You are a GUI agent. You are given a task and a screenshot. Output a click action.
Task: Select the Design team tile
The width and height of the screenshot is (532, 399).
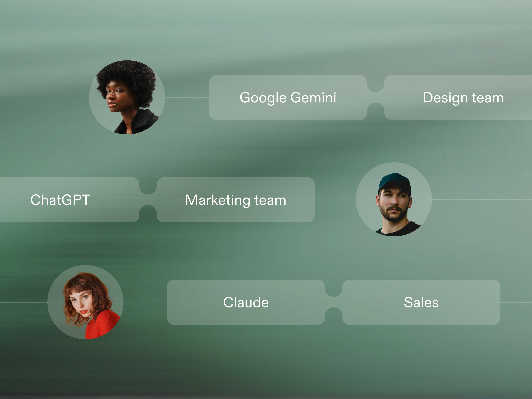click(458, 97)
